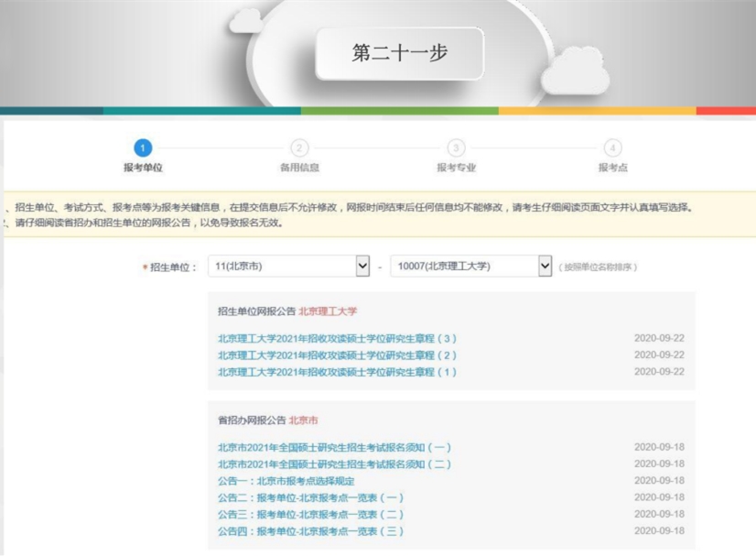Open 公告四 北京报考点一览表（三）
Screen dimensions: 756x556
coord(310,531)
